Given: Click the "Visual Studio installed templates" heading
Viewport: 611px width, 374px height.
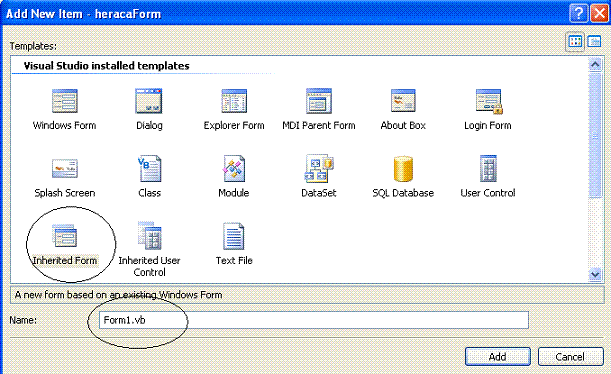Looking at the screenshot, I should coord(106,65).
